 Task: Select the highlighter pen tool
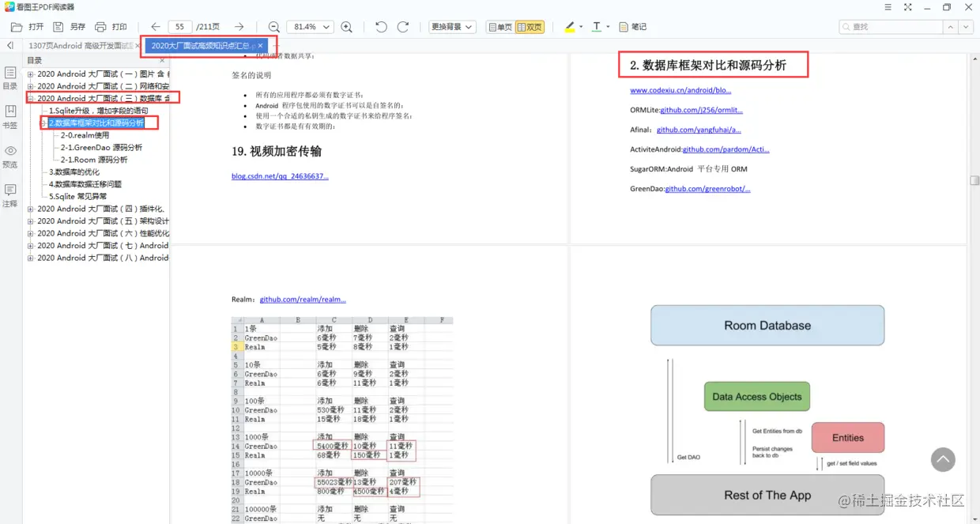point(570,27)
